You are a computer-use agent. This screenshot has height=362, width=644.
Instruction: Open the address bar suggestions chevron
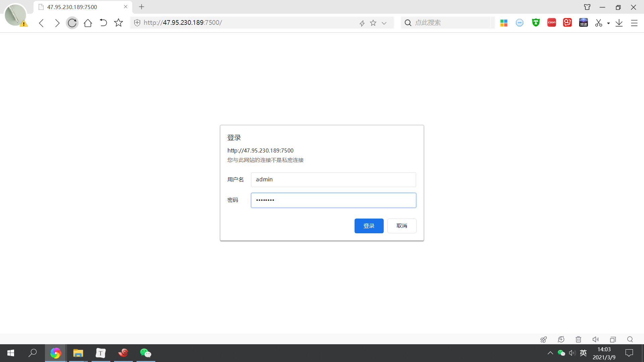pyautogui.click(x=384, y=23)
